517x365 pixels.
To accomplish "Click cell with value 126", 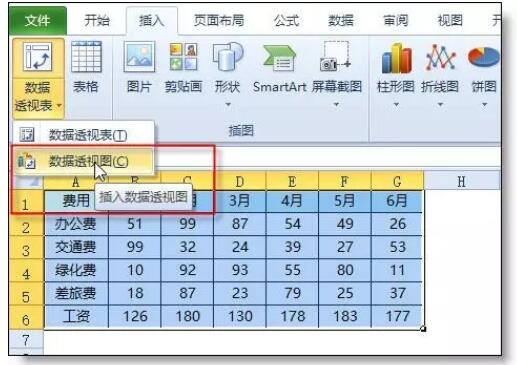I will pyautogui.click(x=135, y=316).
